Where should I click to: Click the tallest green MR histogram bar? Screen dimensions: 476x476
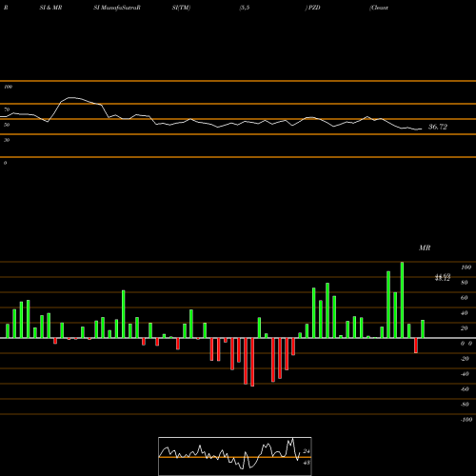[402, 300]
